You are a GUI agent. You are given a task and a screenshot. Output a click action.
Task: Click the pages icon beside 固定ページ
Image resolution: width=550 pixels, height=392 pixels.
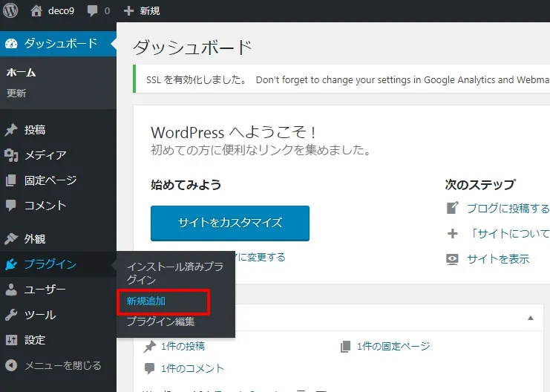tap(11, 180)
